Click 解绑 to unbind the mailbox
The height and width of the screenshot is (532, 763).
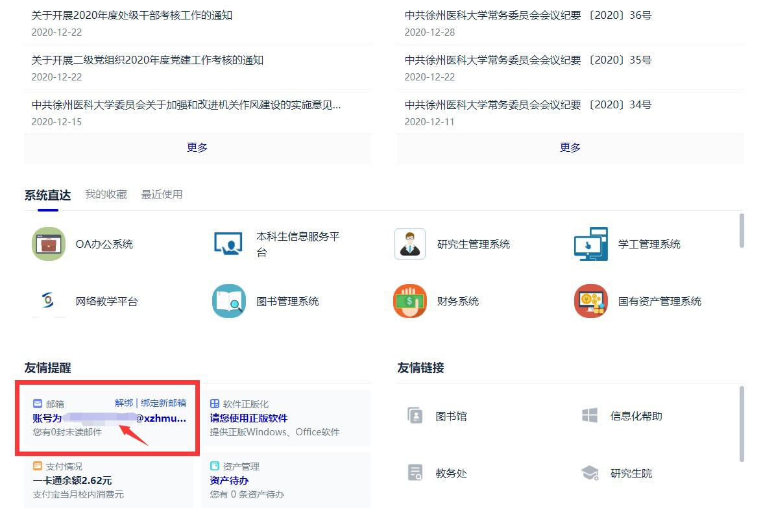pyautogui.click(x=123, y=403)
